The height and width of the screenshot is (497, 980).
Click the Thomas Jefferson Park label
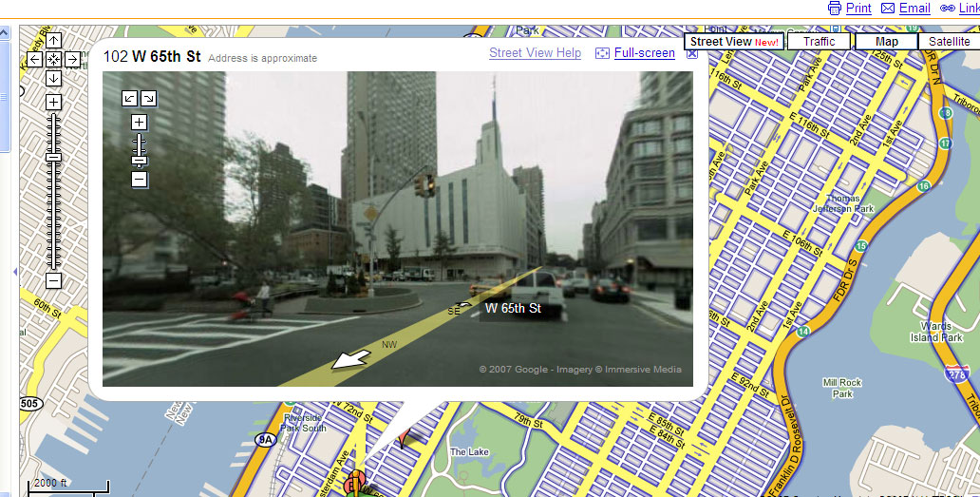(843, 203)
